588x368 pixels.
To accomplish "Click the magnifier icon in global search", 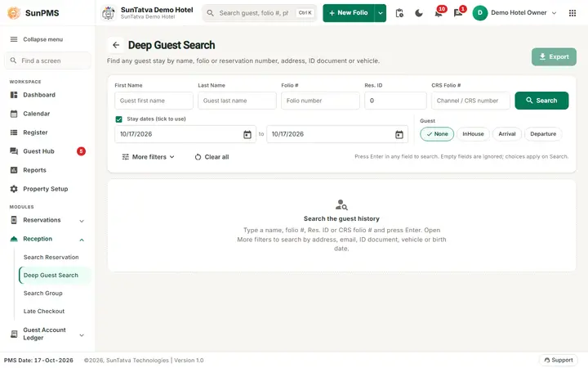I will point(211,13).
